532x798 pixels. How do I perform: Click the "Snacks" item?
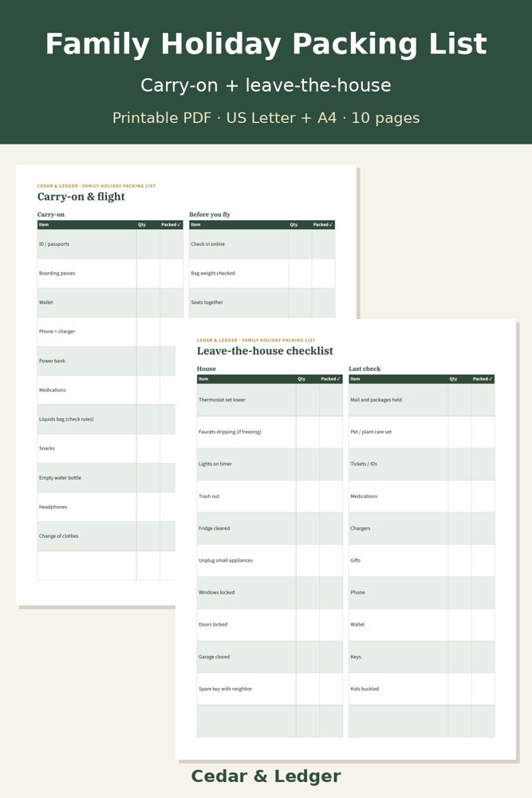coord(47,448)
